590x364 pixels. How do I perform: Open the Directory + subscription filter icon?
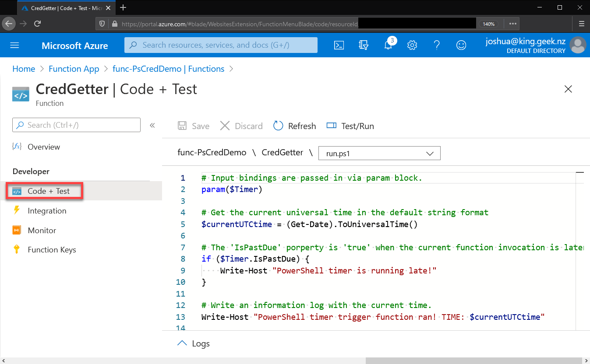pos(363,45)
